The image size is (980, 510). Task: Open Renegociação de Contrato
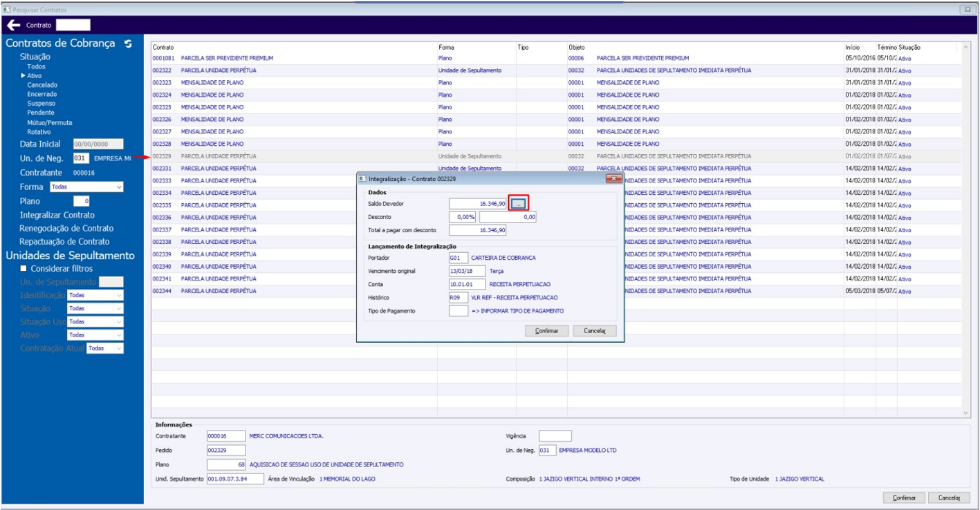(67, 228)
